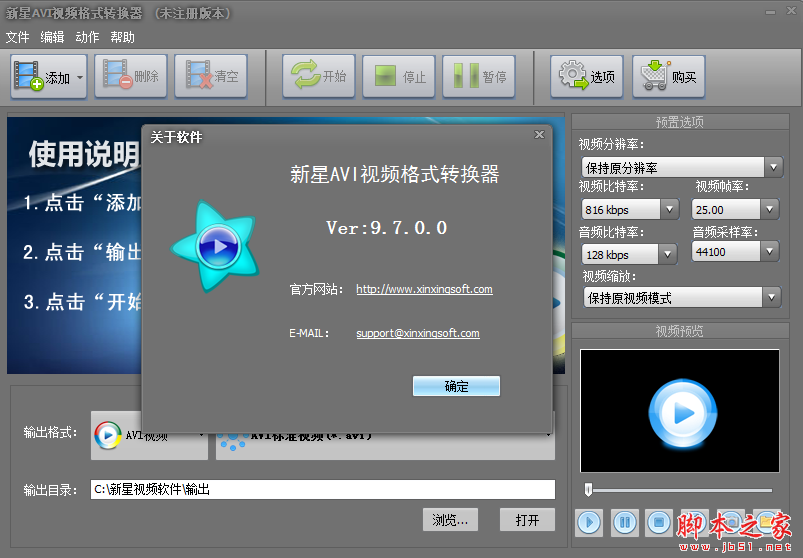This screenshot has height=558, width=803.
Task: Click the 打开 button for output folder
Action: (x=527, y=520)
